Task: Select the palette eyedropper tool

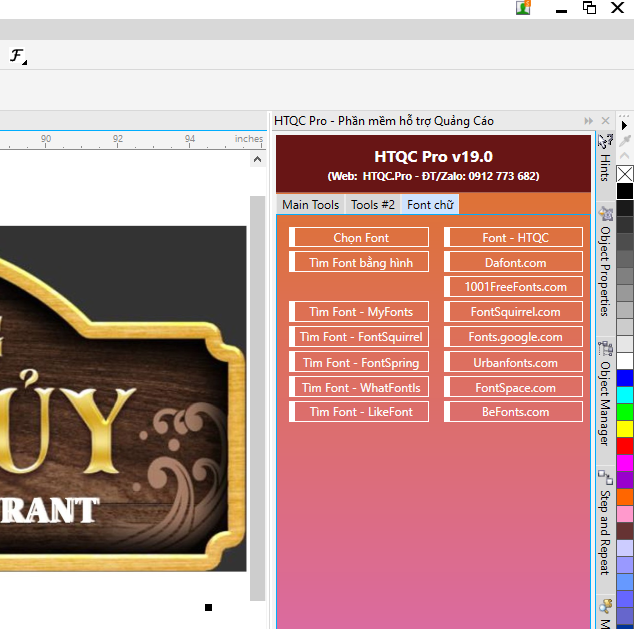Action: [x=625, y=141]
